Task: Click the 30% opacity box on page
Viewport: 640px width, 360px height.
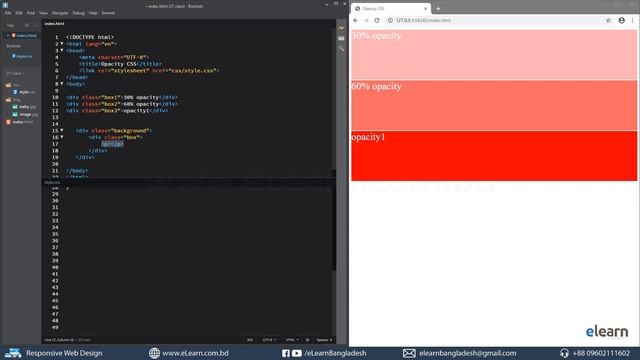Action: tap(494, 54)
